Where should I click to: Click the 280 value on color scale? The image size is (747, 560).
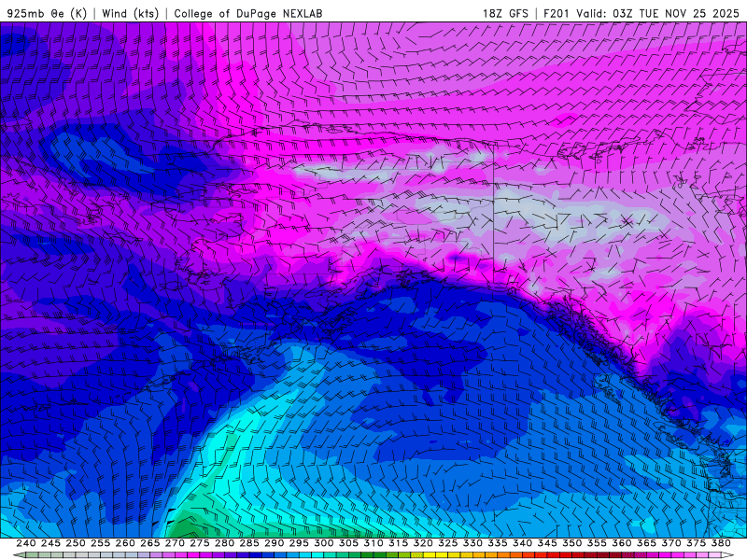[224, 543]
